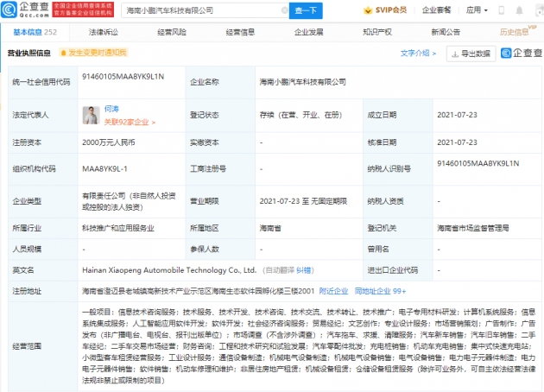Viewport: 544px width, 392px height.
Task: Expand the 应用 dropdown menu
Action: pyautogui.click(x=499, y=10)
